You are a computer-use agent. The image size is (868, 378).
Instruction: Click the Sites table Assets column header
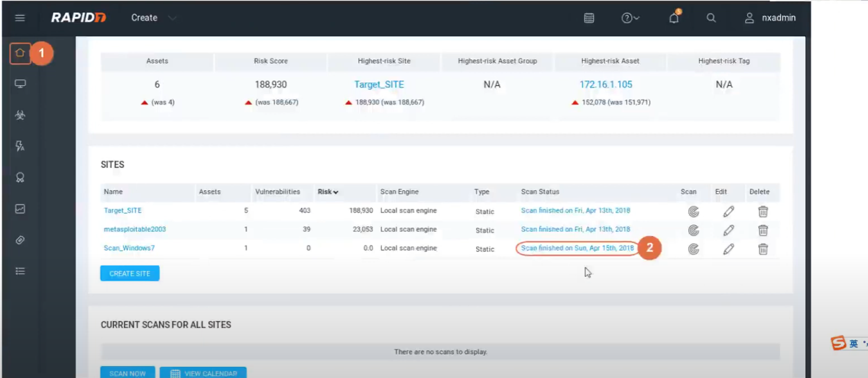(x=210, y=192)
